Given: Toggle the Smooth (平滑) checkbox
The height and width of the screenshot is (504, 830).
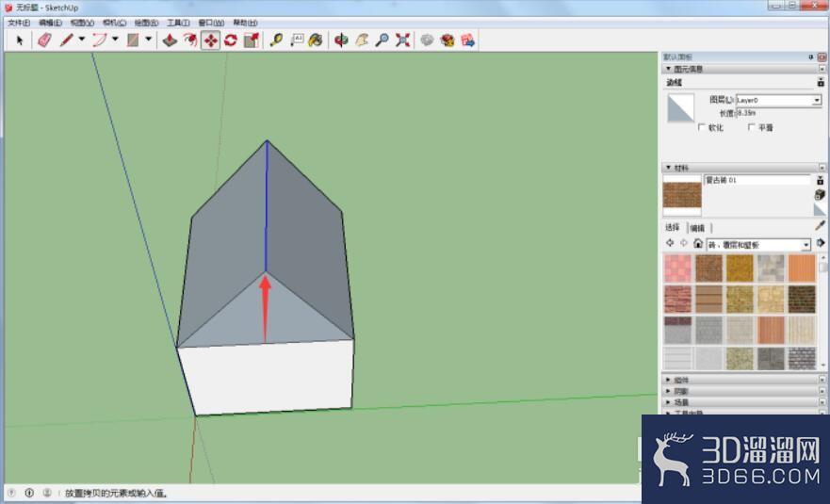Looking at the screenshot, I should (x=751, y=127).
